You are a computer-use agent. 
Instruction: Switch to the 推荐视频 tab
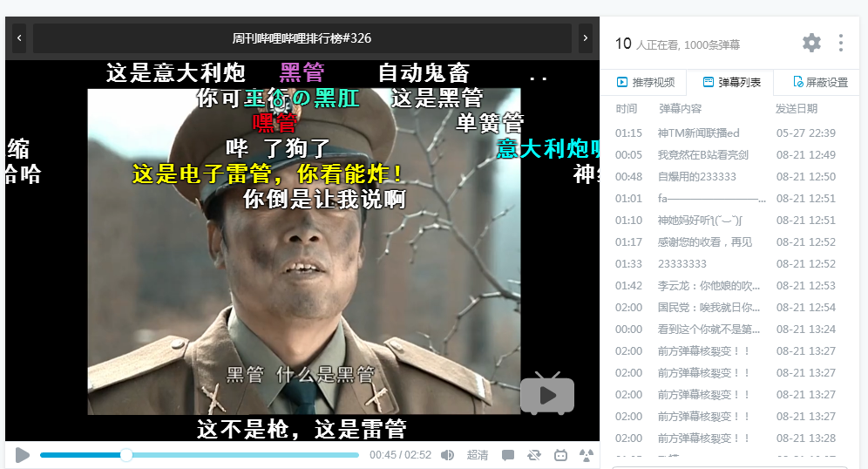[x=646, y=83]
